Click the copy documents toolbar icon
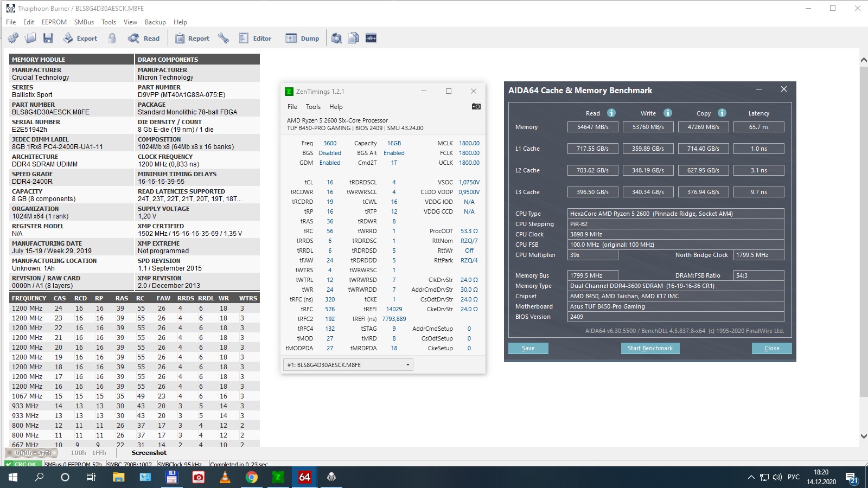This screenshot has height=488, width=868. click(354, 38)
